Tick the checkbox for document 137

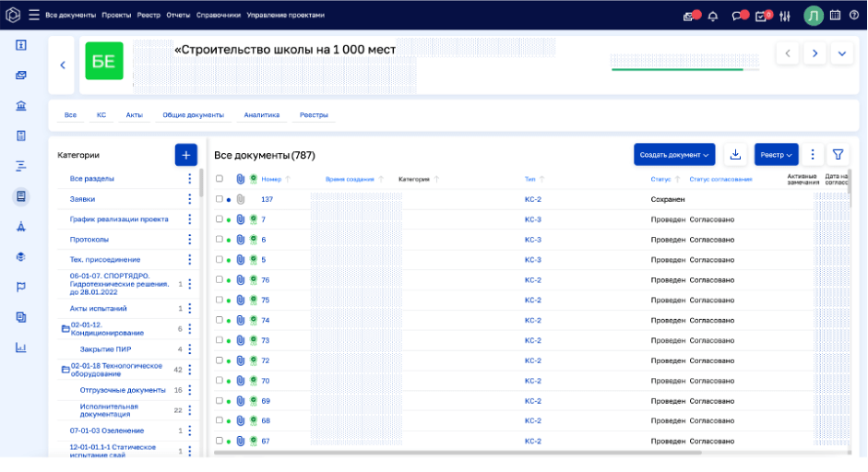[x=219, y=199]
